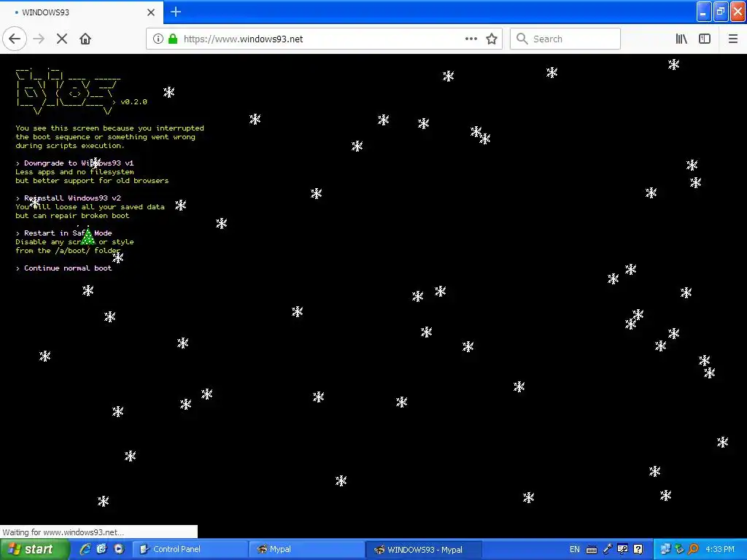This screenshot has height=560, width=747.
Task: Open a new tab with plus button
Action: (x=176, y=12)
